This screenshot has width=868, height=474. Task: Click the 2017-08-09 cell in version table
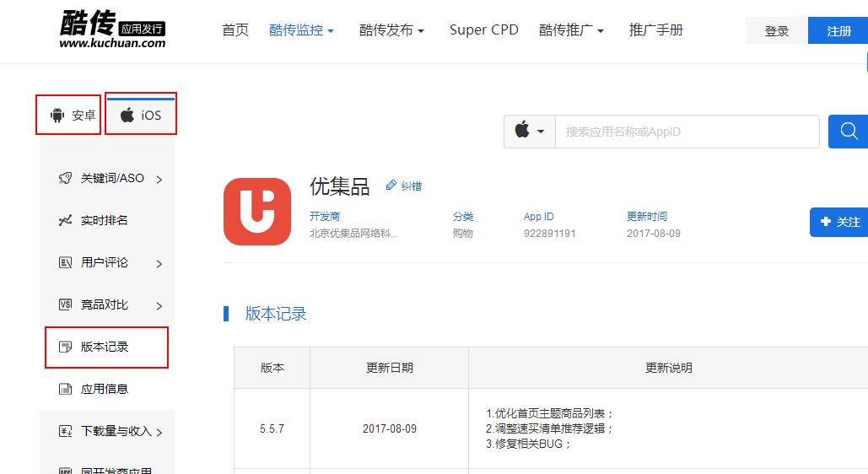tap(389, 428)
